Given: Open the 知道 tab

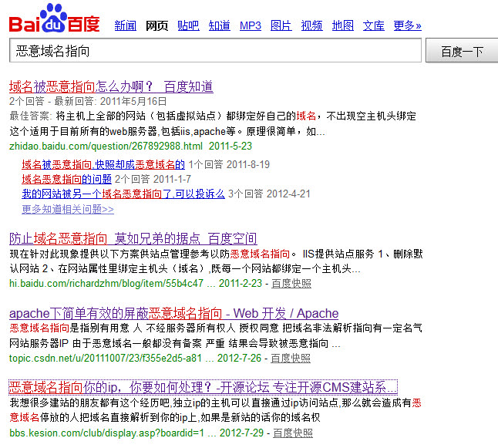Looking at the screenshot, I should (219, 25).
